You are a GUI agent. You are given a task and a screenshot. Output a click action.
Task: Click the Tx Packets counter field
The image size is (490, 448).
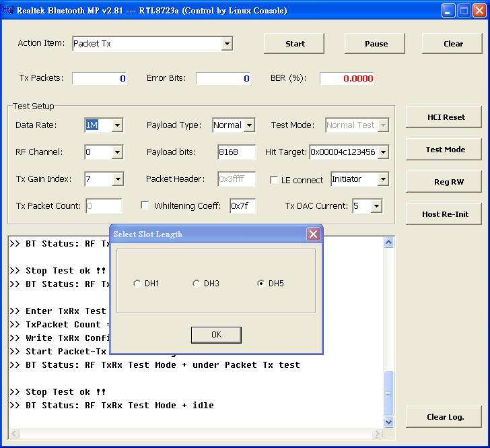(x=100, y=78)
